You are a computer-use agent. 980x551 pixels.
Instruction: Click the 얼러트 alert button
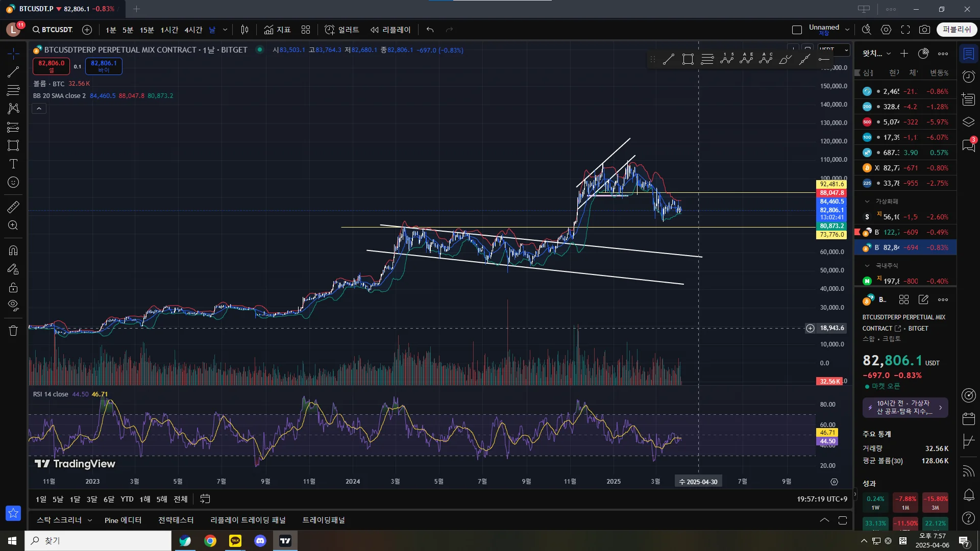pos(342,30)
